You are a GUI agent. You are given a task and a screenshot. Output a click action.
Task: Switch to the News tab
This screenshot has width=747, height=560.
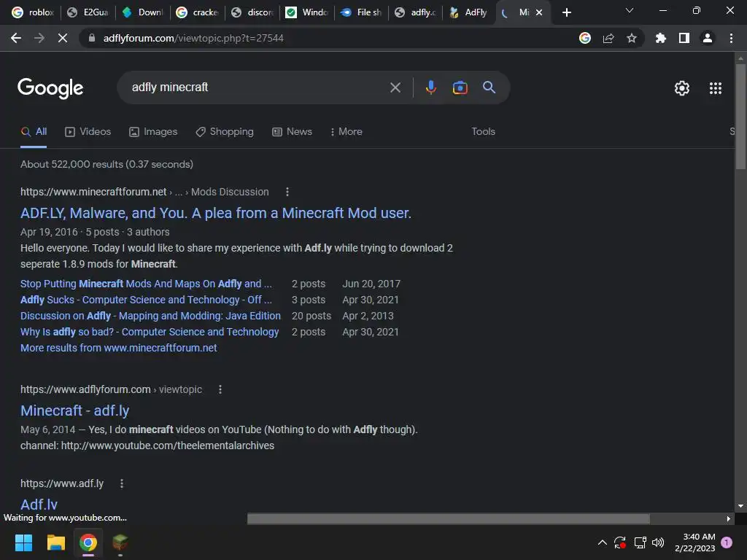[x=292, y=131]
